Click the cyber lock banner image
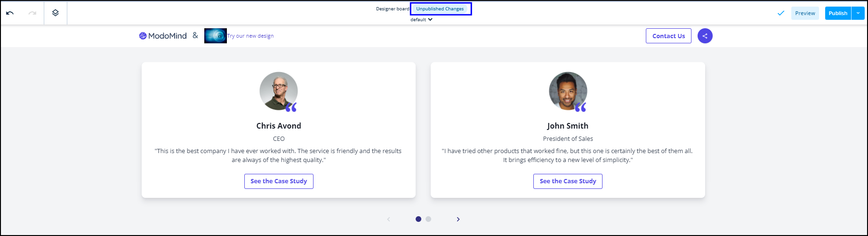Image resolution: width=868 pixels, height=236 pixels. (215, 36)
